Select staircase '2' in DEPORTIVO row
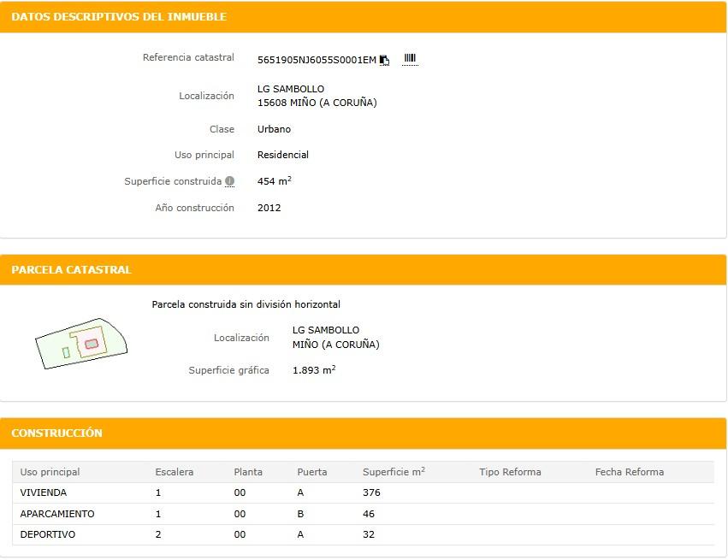The image size is (728, 560). coord(158,534)
